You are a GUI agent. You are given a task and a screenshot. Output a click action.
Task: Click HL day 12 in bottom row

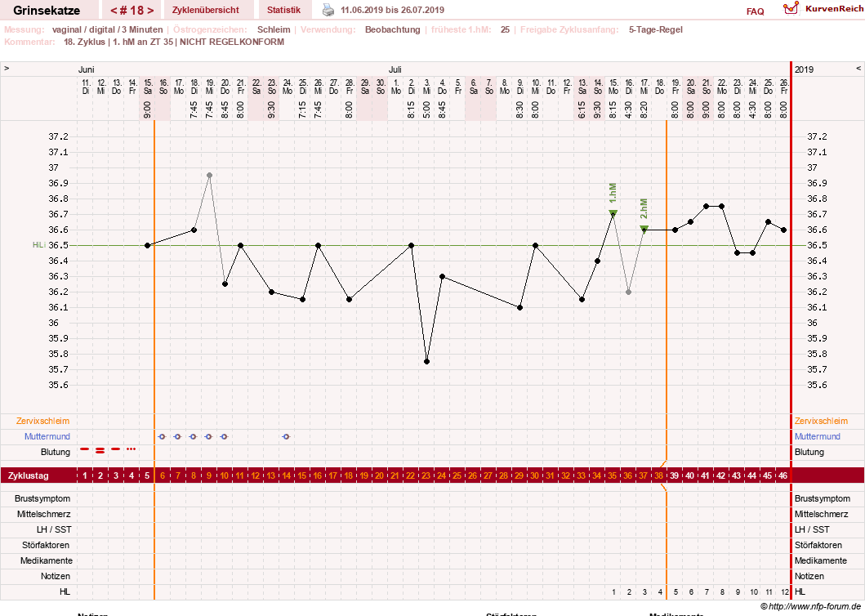(x=784, y=592)
